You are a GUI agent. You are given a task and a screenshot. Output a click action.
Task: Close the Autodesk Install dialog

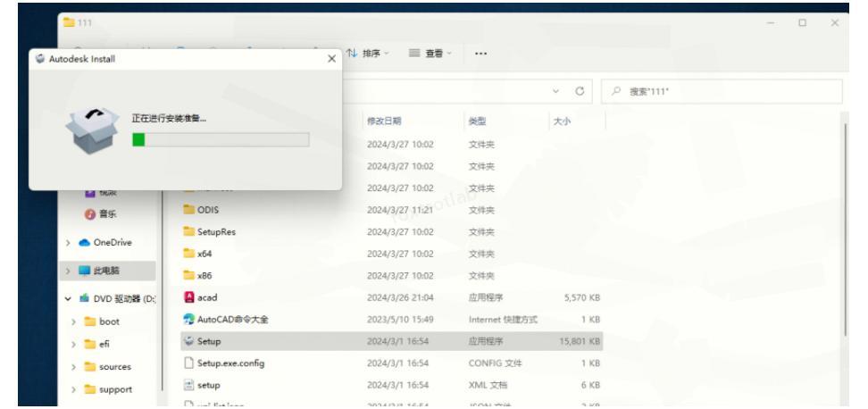tap(331, 59)
